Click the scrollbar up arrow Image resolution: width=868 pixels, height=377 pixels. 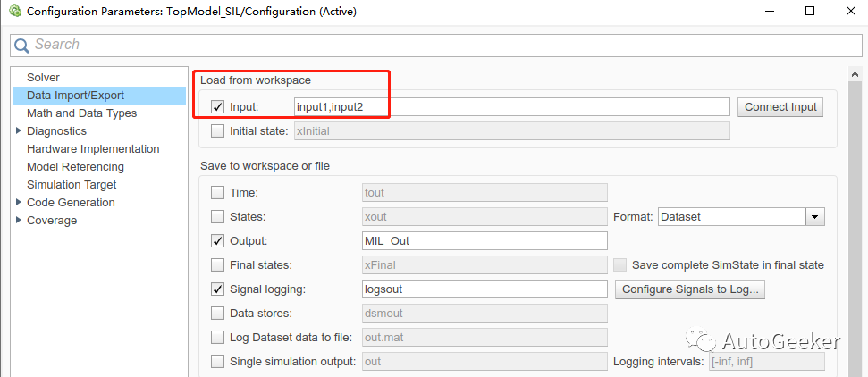(855, 74)
